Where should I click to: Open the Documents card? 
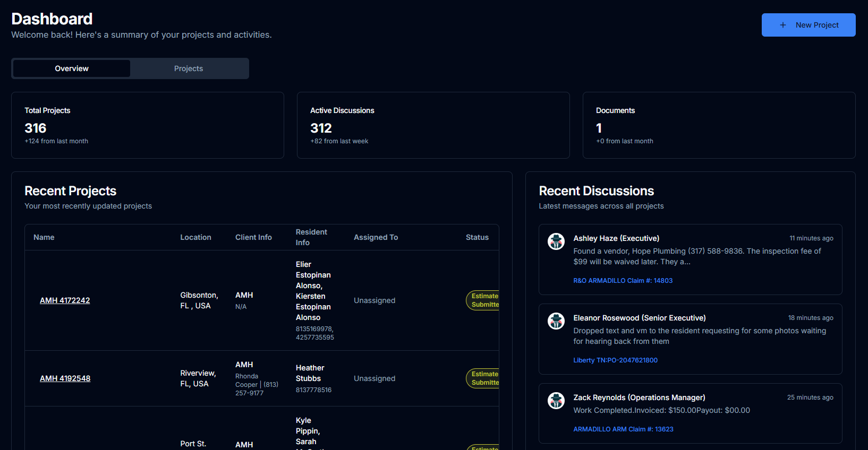[x=719, y=125]
